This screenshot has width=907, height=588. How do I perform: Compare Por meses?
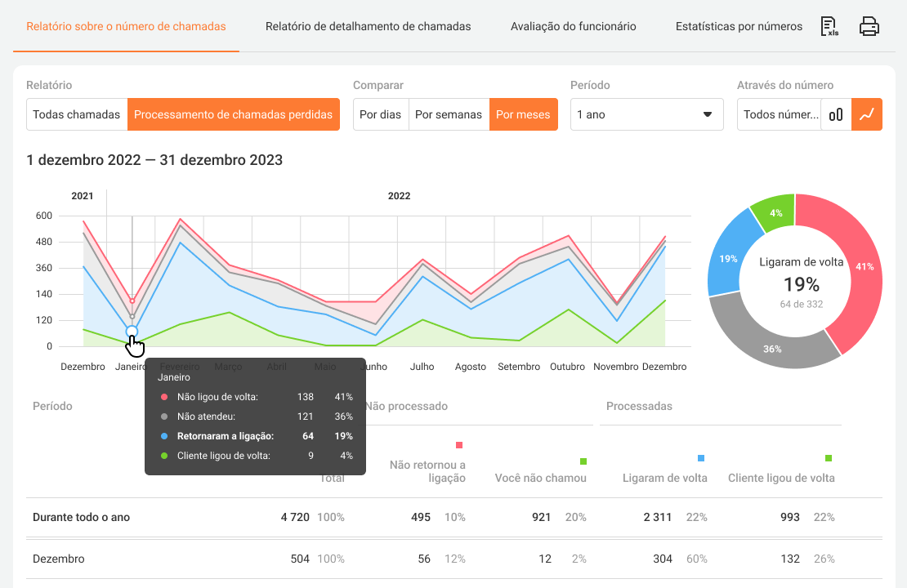click(523, 114)
